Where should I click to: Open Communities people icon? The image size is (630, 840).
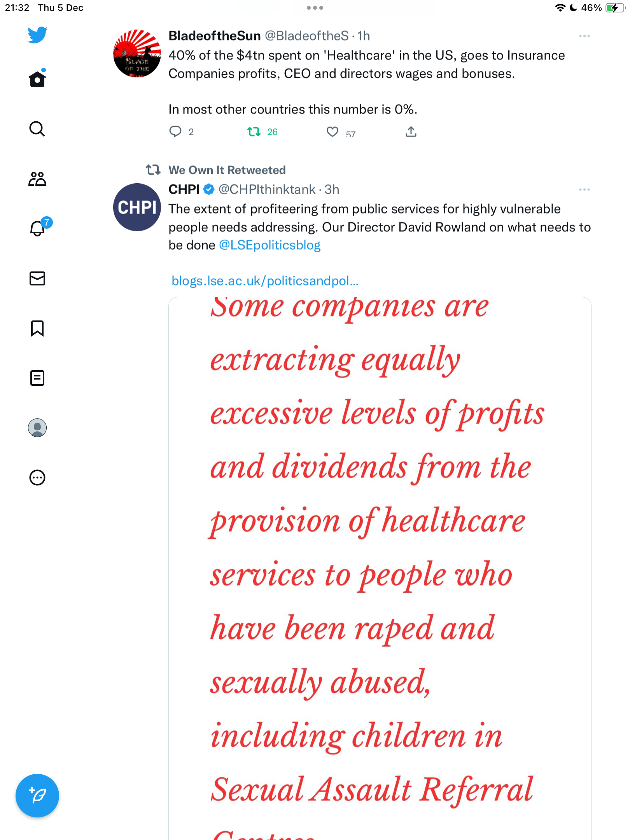[x=37, y=179]
